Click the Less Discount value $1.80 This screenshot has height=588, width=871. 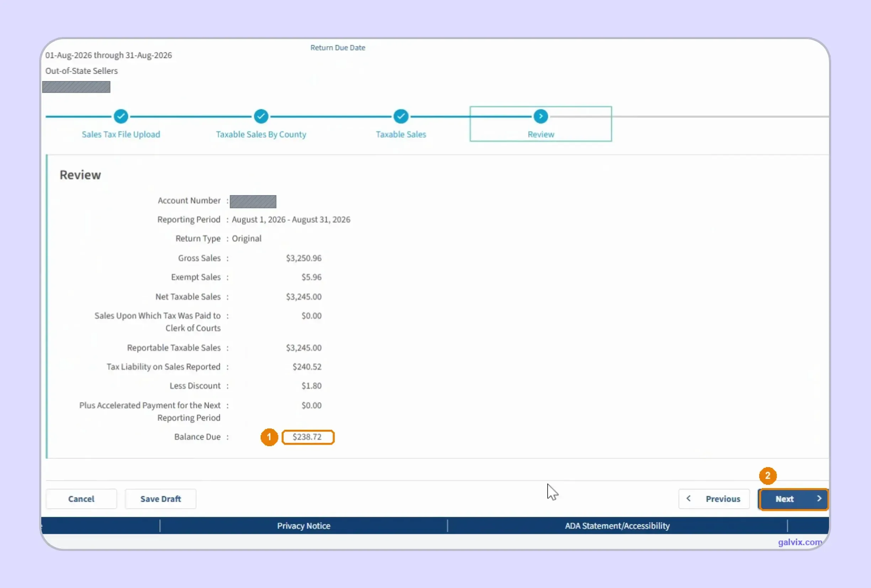311,386
